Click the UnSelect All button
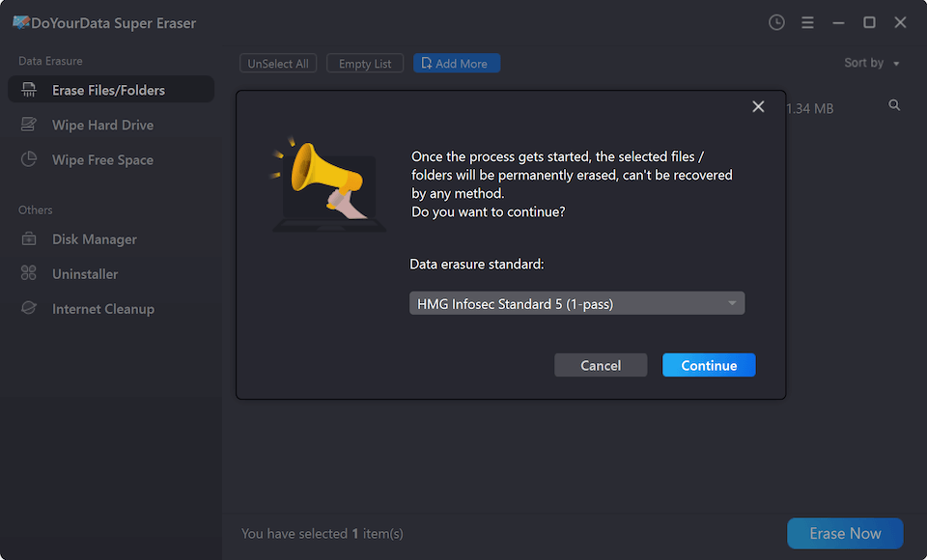The image size is (927, 560). (278, 64)
